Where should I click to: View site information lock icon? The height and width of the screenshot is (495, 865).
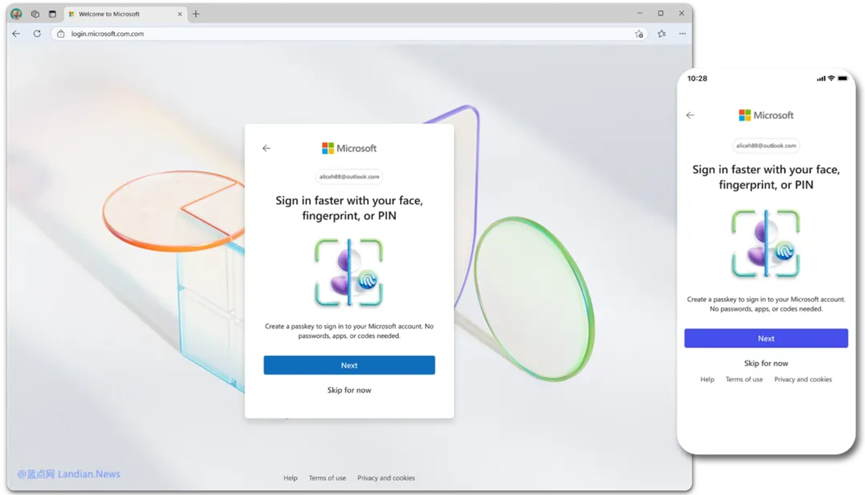pyautogui.click(x=61, y=34)
